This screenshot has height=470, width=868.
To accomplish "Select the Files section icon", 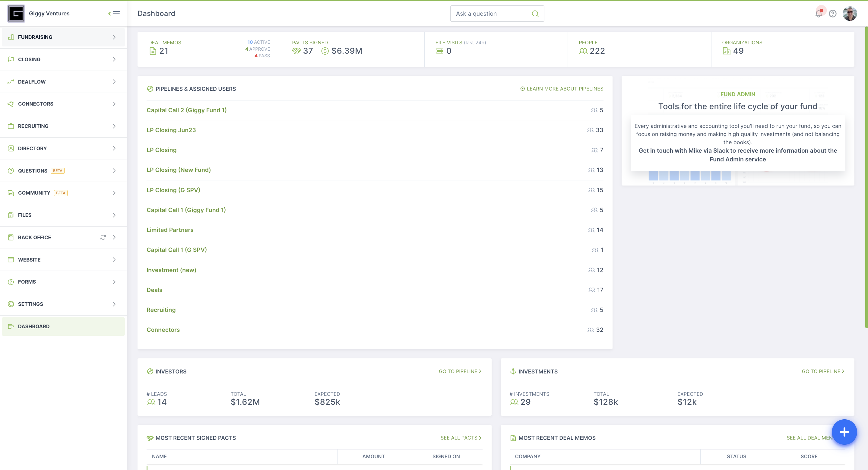I will tap(11, 215).
